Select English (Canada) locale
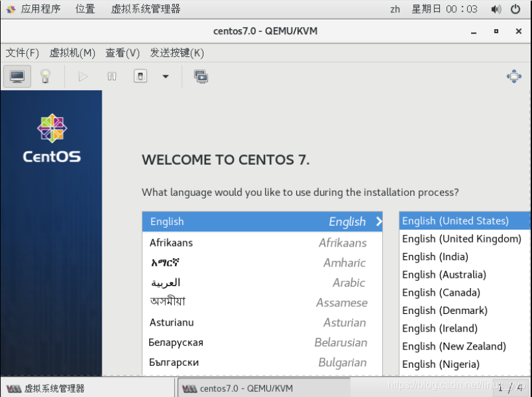Image resolution: width=532 pixels, height=397 pixels. click(465, 293)
